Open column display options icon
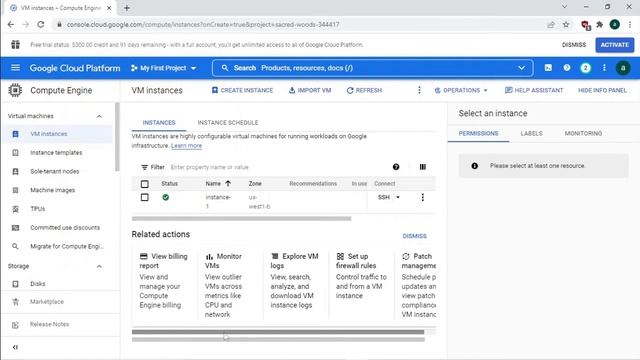This screenshot has width=640, height=360. pyautogui.click(x=422, y=167)
